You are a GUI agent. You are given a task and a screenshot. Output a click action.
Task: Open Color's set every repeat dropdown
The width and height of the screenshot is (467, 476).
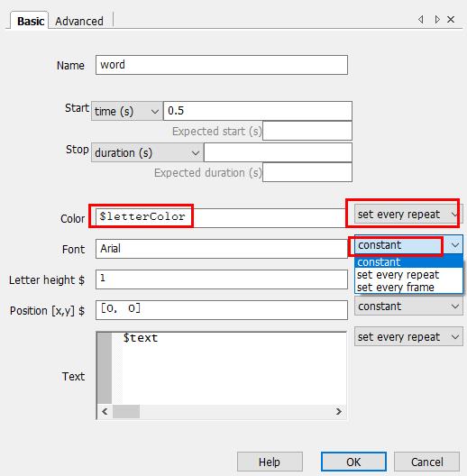[407, 215]
